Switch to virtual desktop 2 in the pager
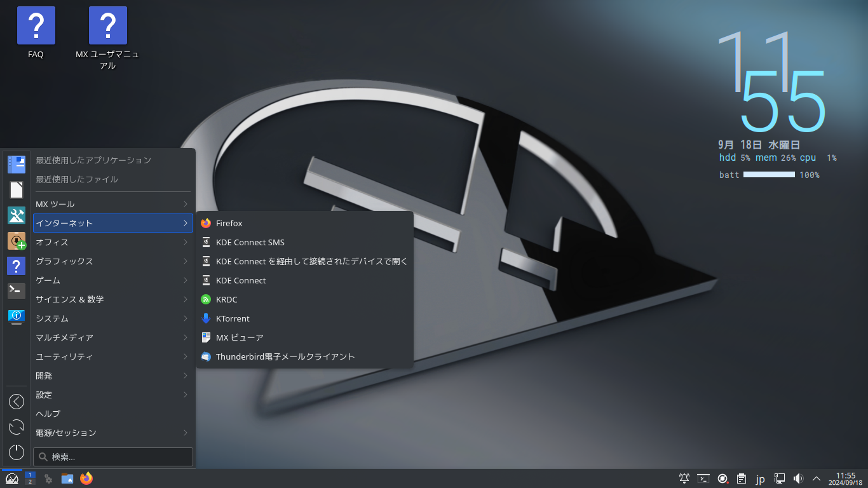Viewport: 868px width, 488px height. (x=30, y=482)
